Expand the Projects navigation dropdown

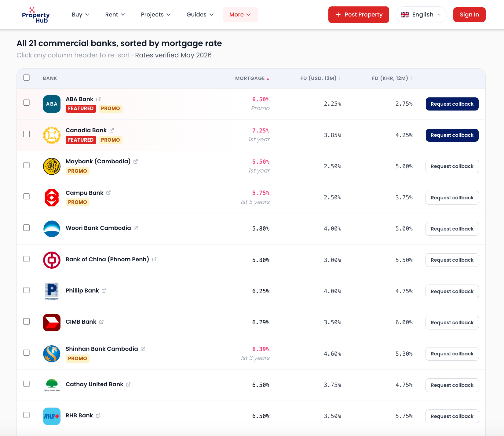(x=156, y=15)
